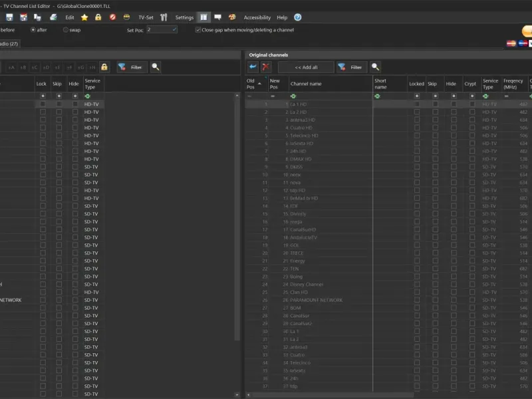Click the Channel name filter field

[331, 96]
